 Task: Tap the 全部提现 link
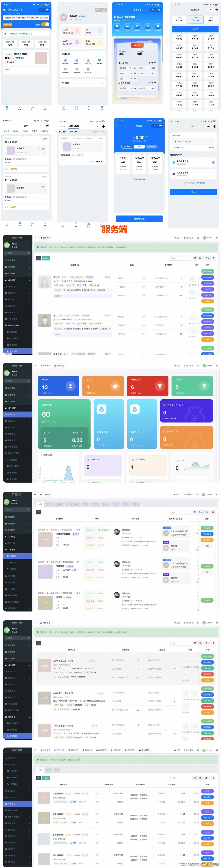coord(211,147)
